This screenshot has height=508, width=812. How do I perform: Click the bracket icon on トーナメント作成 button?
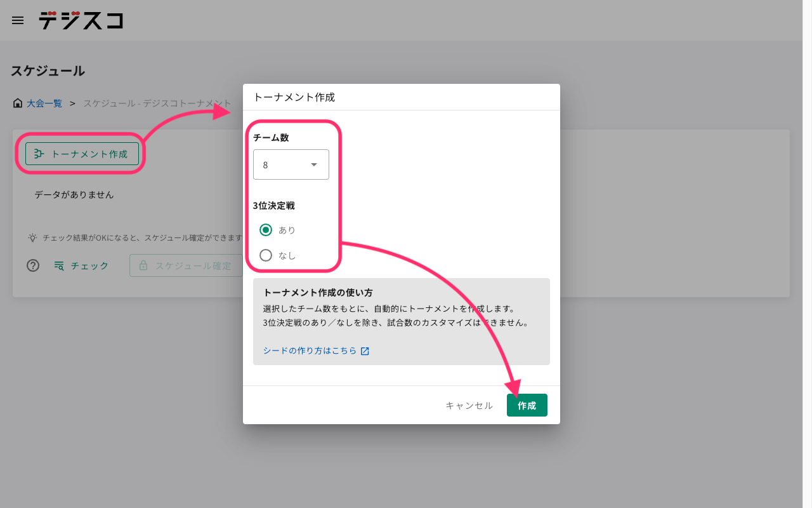click(x=39, y=154)
